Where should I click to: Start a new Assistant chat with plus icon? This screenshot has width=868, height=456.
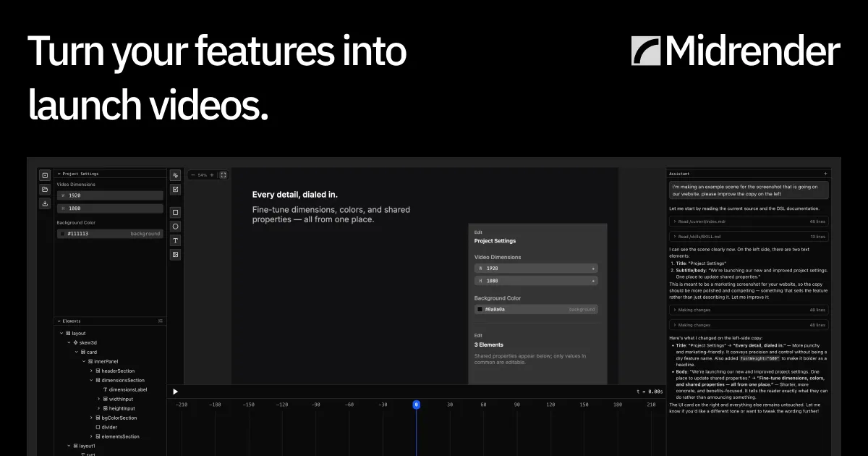[x=825, y=174]
